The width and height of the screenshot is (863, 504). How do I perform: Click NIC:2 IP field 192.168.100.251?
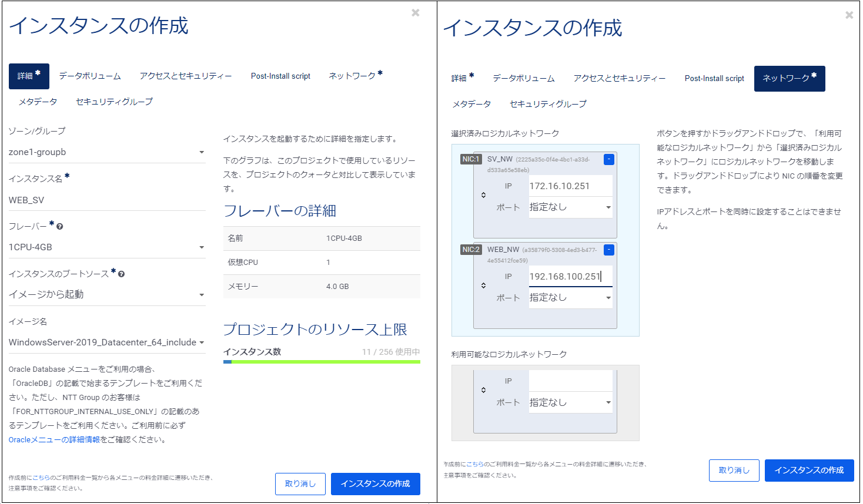click(571, 277)
